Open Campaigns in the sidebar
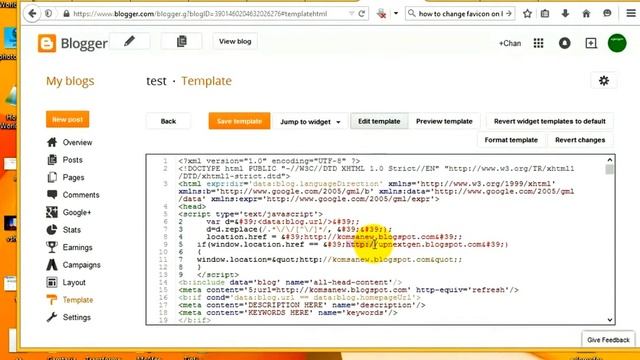The image size is (640, 360). coord(82,265)
